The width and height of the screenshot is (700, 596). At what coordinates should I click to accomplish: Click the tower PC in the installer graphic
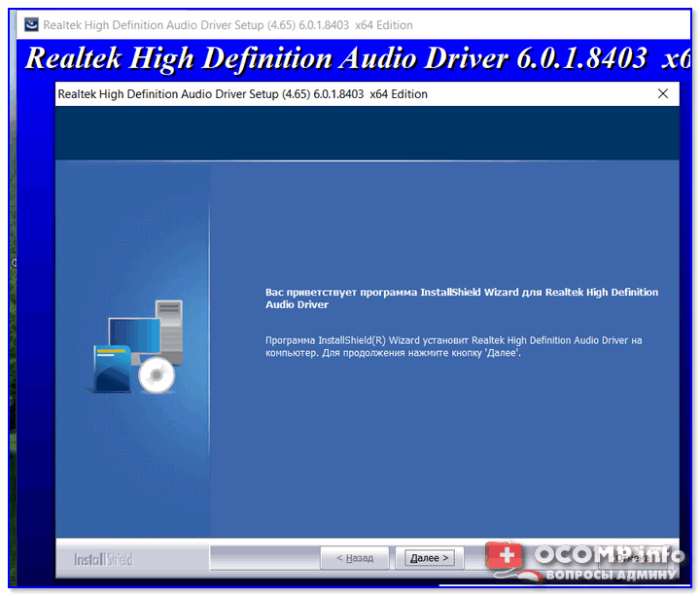pyautogui.click(x=165, y=328)
